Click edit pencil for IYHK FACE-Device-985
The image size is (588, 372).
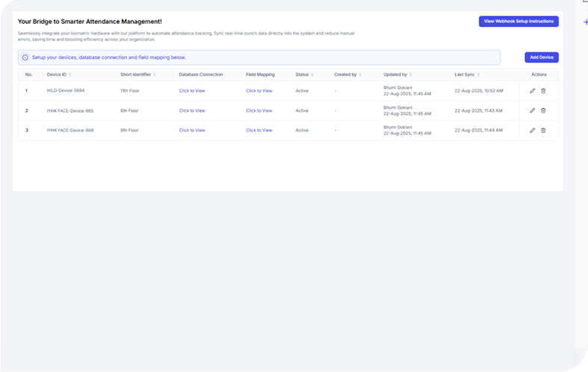[532, 111]
